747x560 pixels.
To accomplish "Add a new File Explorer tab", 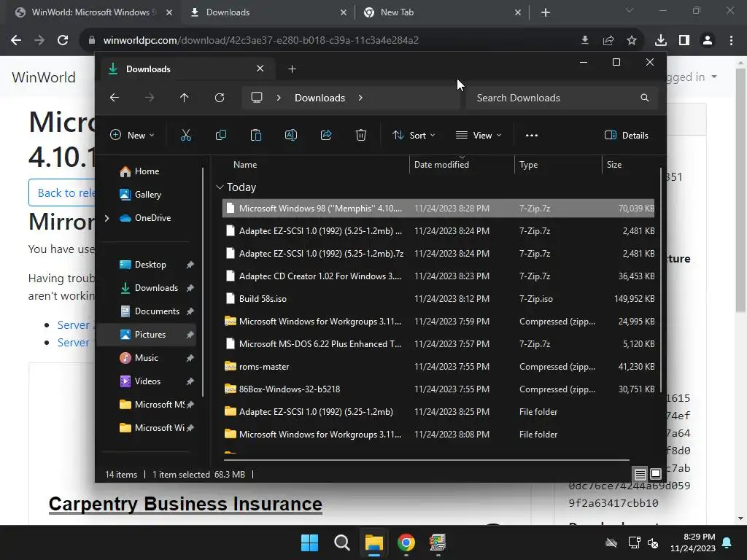I will tap(292, 69).
